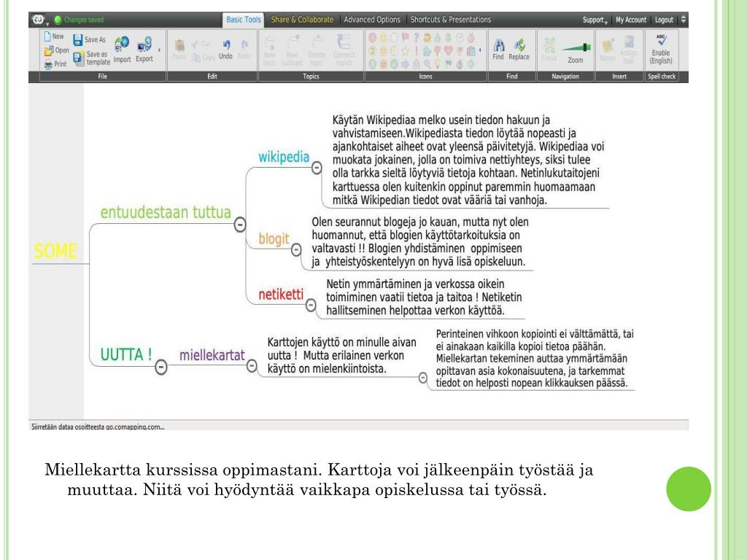Viewport: 747px width, 560px height.
Task: Expand File group arrow beside Export
Action: pos(159,50)
